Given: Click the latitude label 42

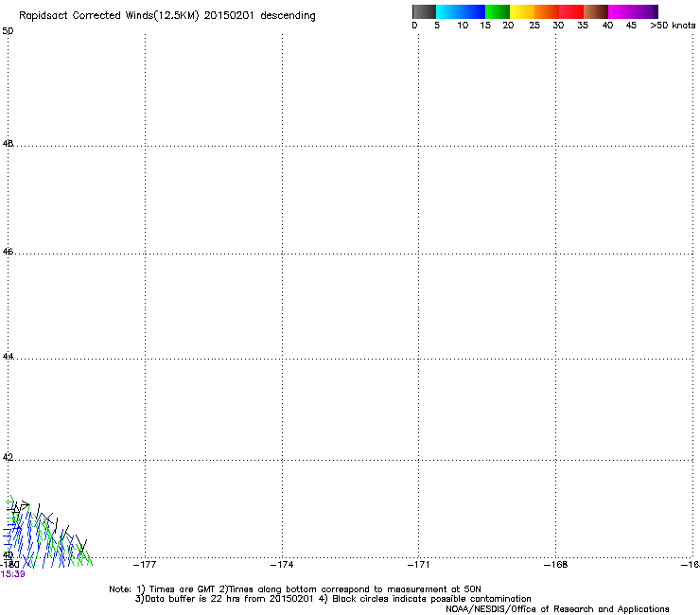Looking at the screenshot, I should coord(8,457).
